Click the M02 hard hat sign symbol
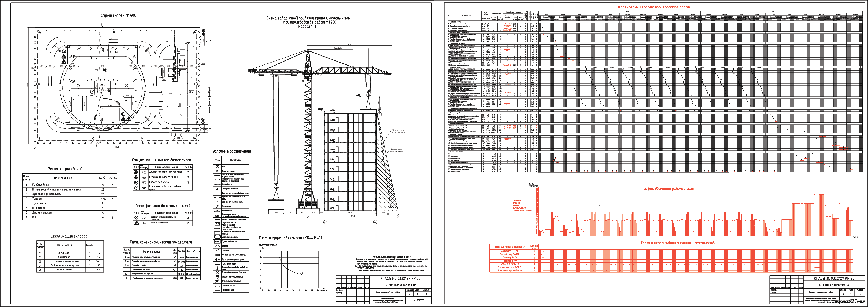 (136, 182)
